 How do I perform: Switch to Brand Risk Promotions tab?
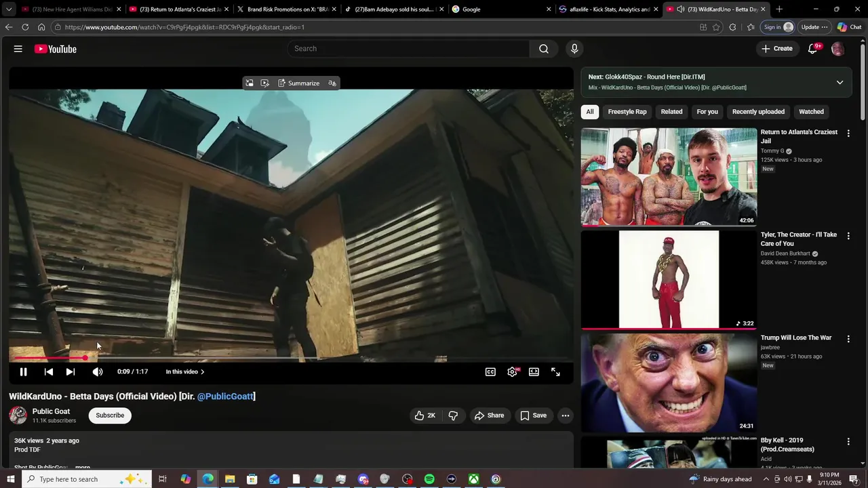click(x=286, y=9)
